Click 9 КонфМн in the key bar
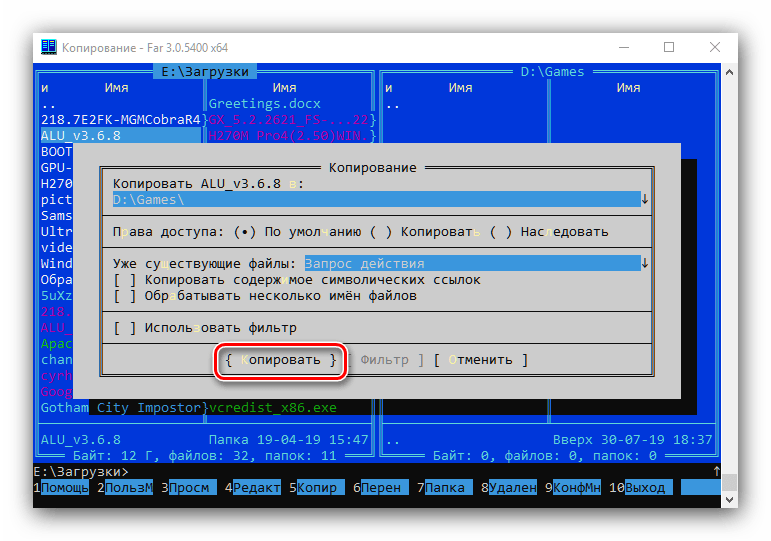 (x=572, y=487)
